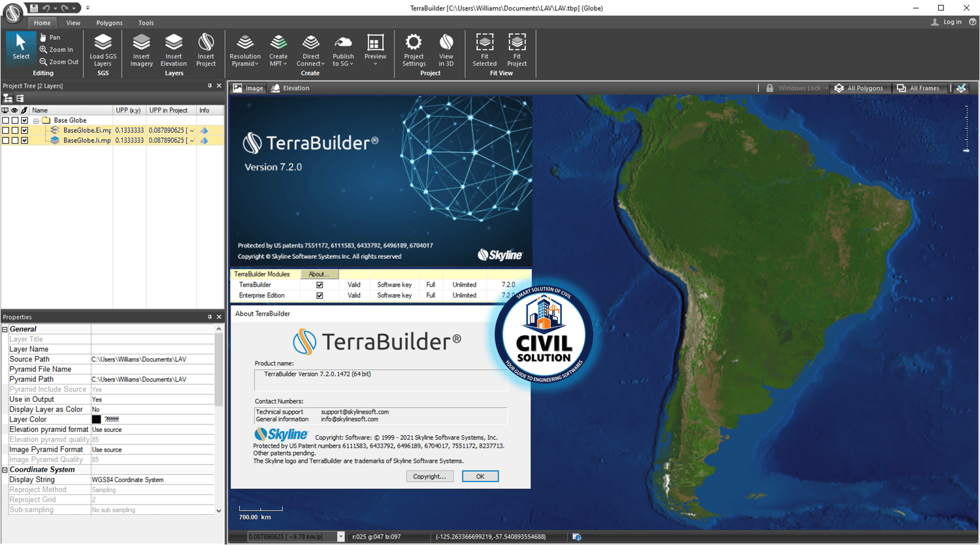
Task: Toggle the Base Globe group checkbox
Action: point(25,120)
